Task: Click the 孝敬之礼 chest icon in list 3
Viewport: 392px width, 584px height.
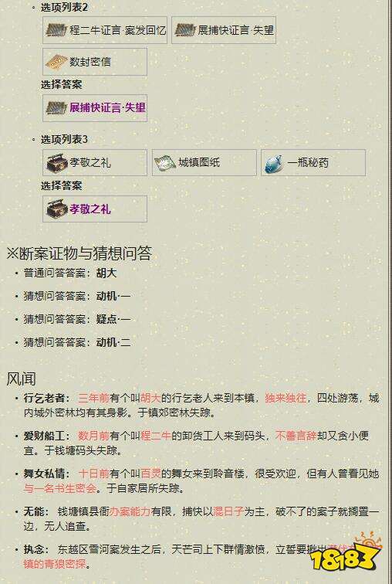Action: 56,163
